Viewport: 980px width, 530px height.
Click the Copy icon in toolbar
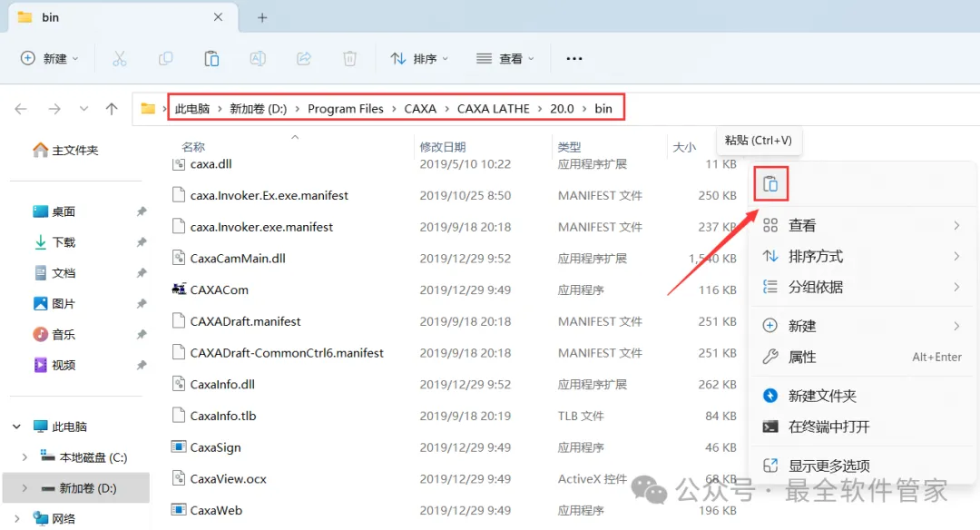[x=166, y=59]
